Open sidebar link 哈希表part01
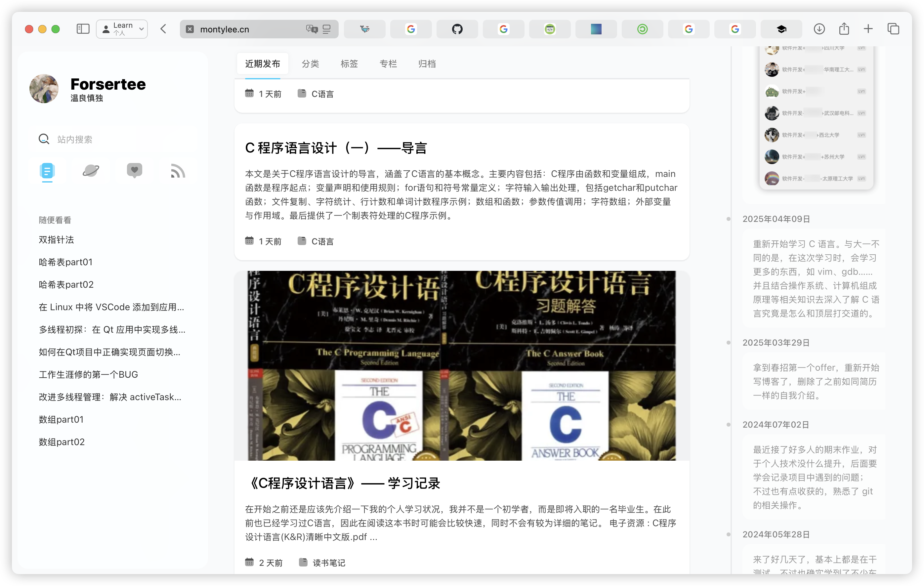The height and width of the screenshot is (586, 924). pos(65,262)
